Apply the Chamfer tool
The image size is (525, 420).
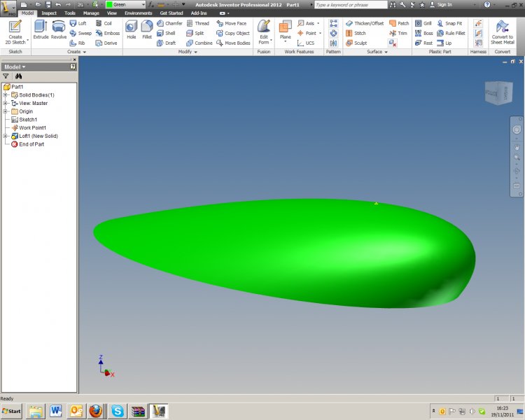(169, 23)
